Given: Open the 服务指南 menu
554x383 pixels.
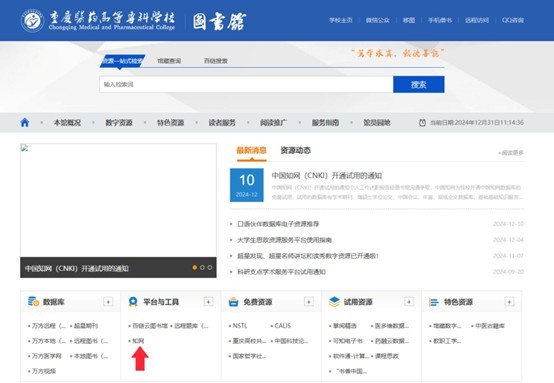Looking at the screenshot, I should tap(325, 123).
